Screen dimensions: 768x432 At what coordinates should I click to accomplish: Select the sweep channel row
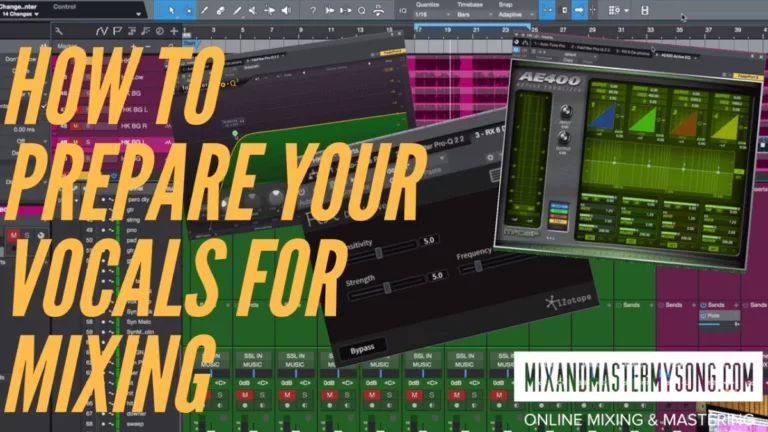click(x=134, y=424)
